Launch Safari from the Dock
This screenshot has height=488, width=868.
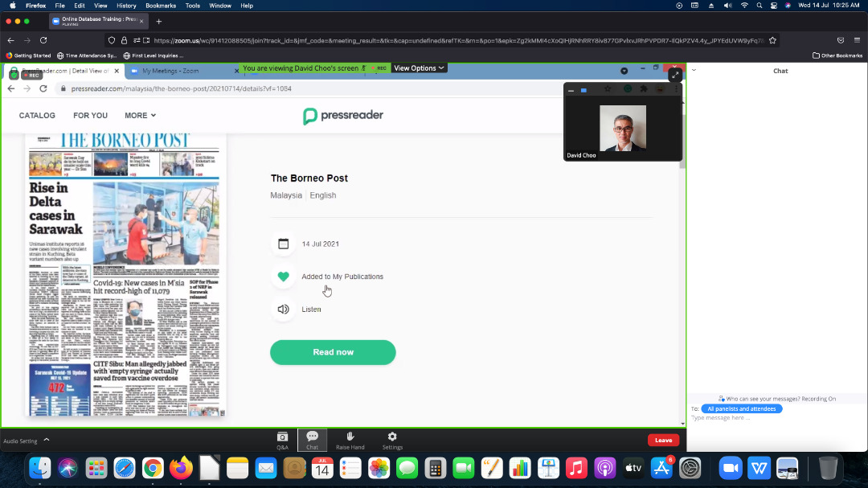[125, 469]
